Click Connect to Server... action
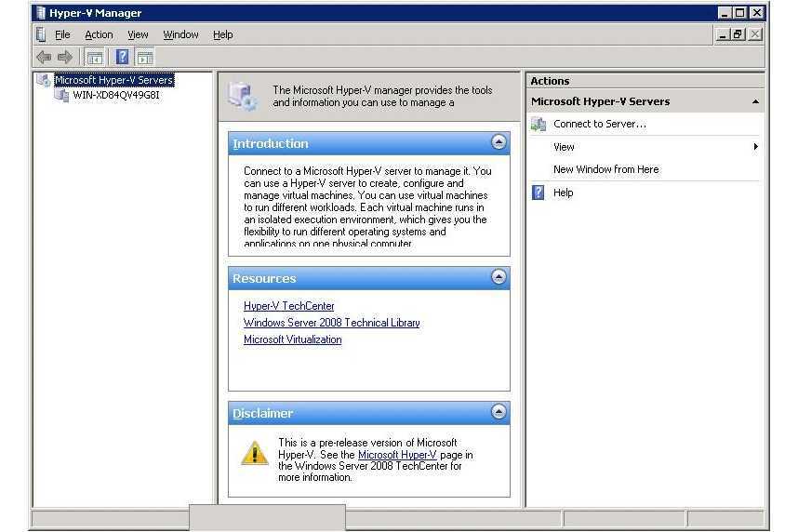 [x=600, y=124]
